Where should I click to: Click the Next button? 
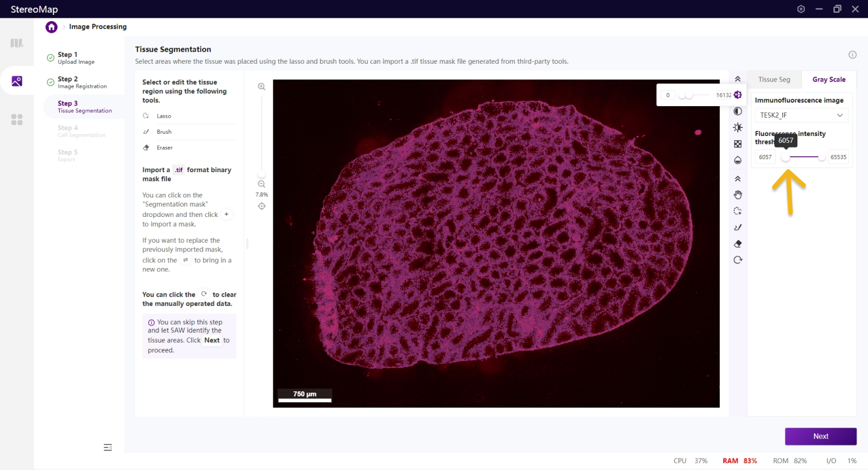(x=820, y=436)
